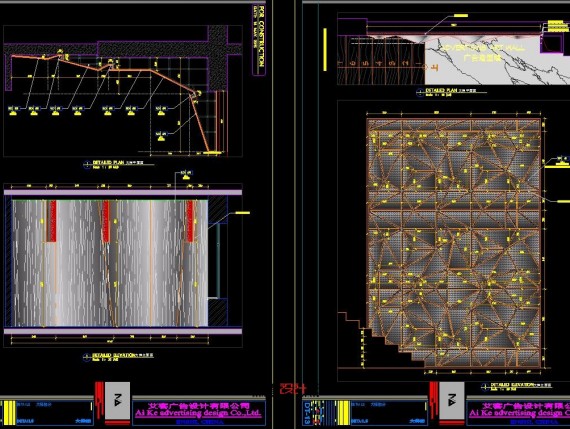The width and height of the screenshot is (570, 429).
Task: Click the yellow leader tag above wood elevation
Action: (186, 174)
